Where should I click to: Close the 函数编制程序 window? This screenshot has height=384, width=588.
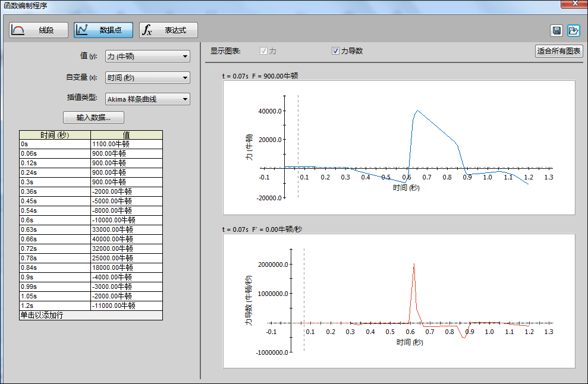(574, 4)
